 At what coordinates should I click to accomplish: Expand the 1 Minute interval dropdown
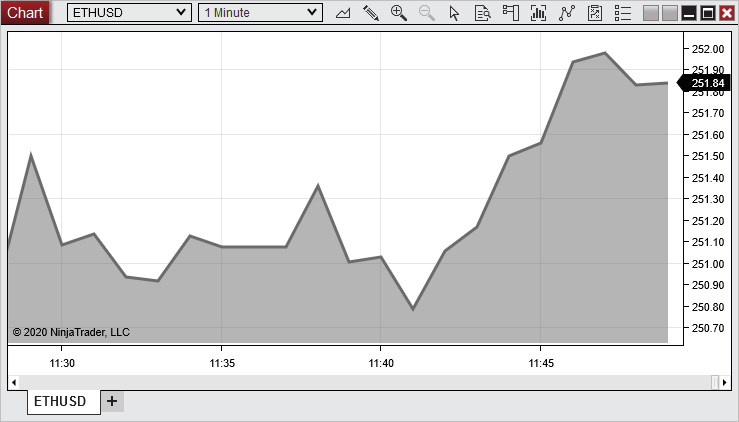(312, 13)
